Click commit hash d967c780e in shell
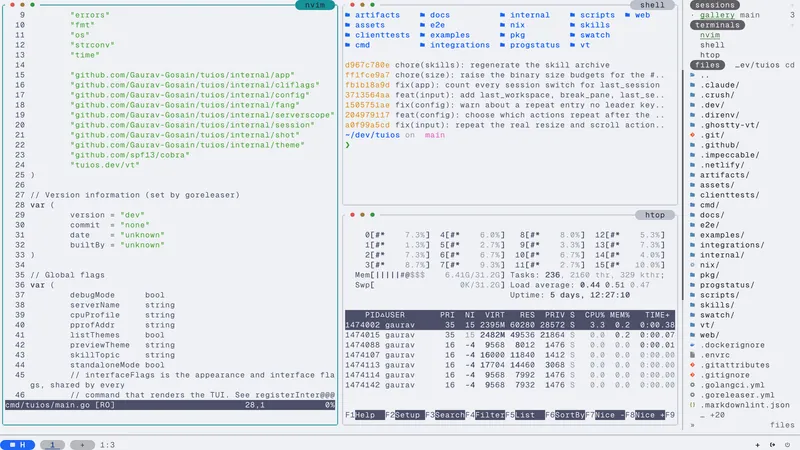This screenshot has width=800, height=450. click(367, 65)
